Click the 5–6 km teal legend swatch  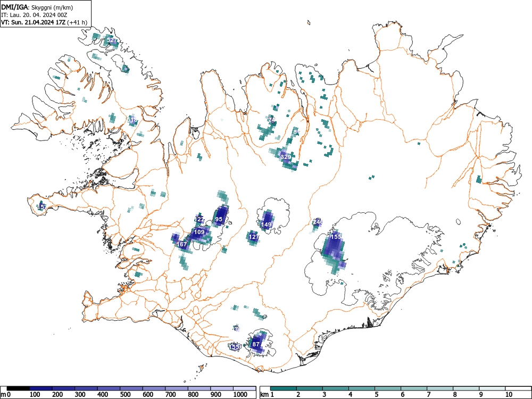(388, 388)
